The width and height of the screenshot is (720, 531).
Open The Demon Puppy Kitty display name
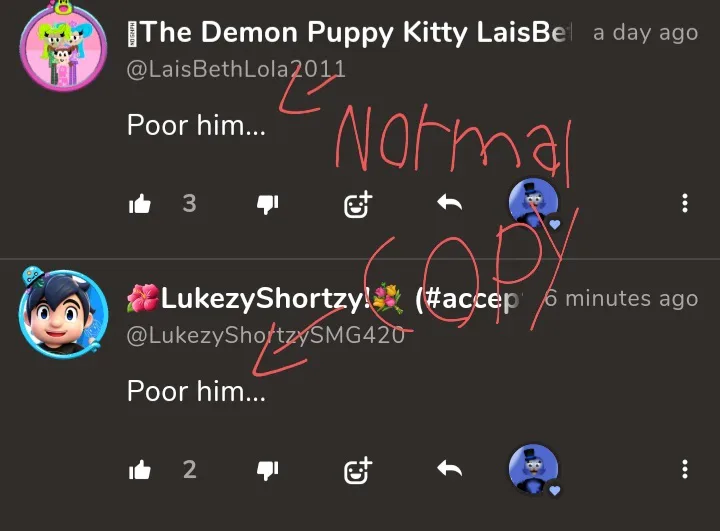click(350, 33)
